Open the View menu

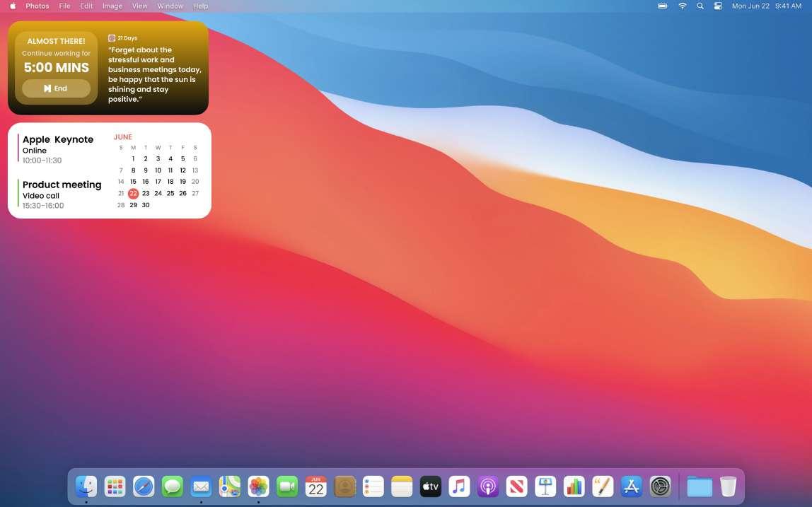140,6
